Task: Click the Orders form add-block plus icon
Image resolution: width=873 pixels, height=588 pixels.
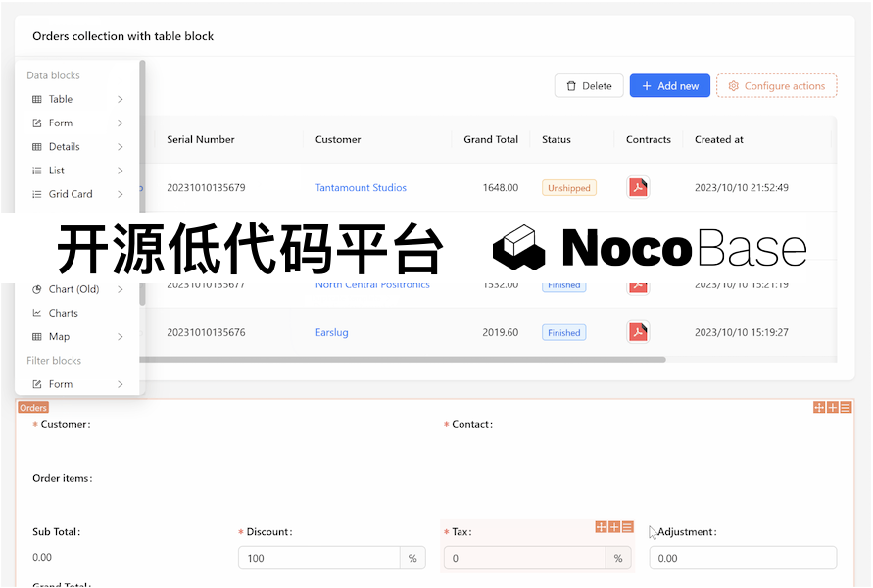Action: click(833, 408)
